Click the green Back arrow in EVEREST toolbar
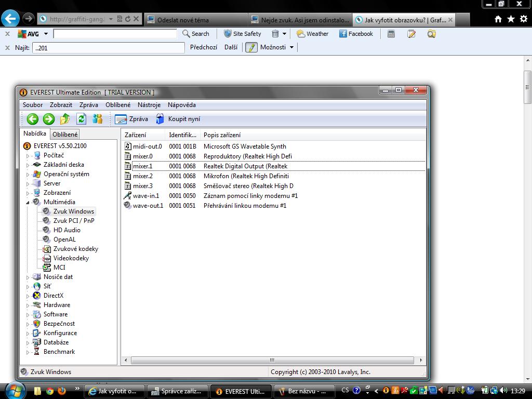This screenshot has width=532, height=399. tap(33, 119)
